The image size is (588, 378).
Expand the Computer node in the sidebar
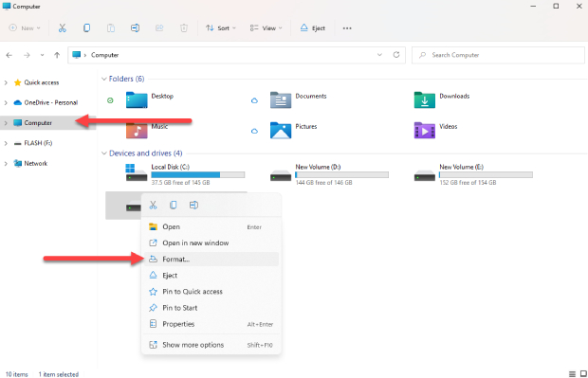[6, 123]
